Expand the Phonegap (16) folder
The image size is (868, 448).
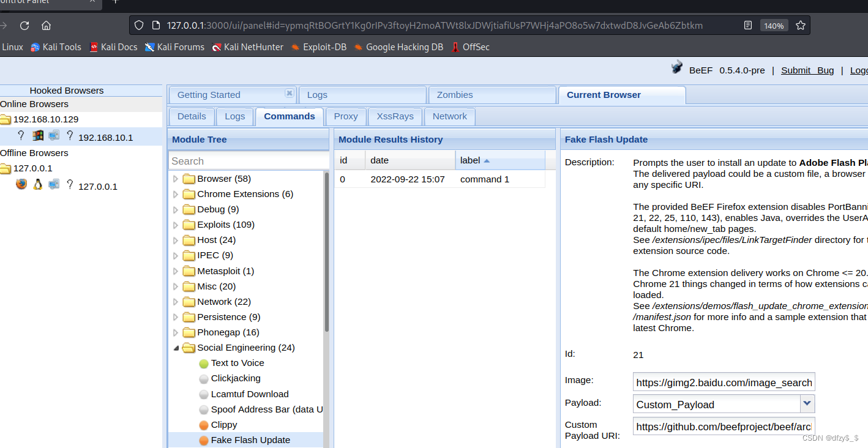click(x=176, y=332)
